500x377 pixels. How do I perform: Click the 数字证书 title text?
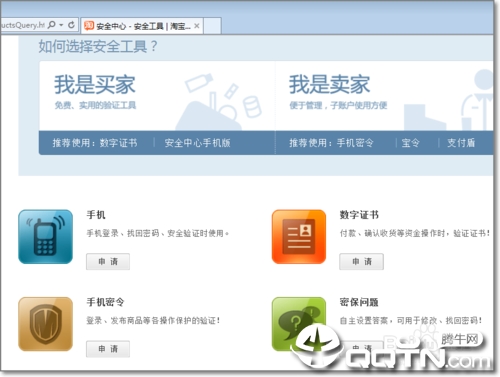point(359,215)
